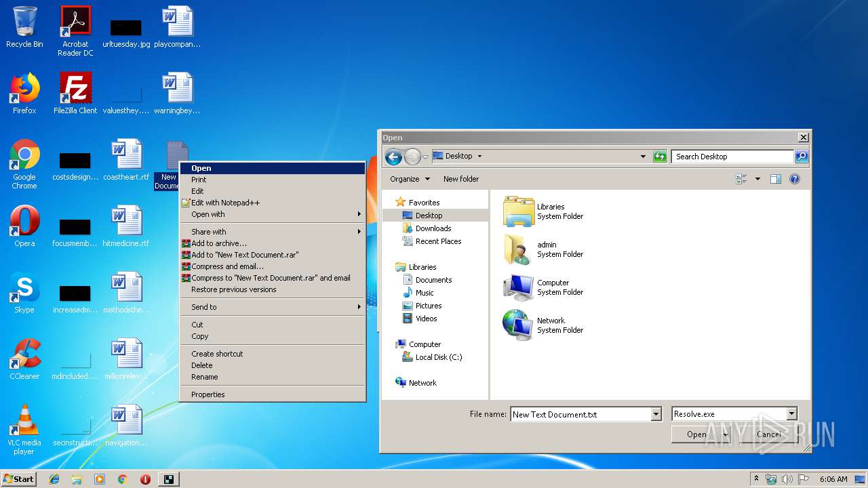Expand the File name combo box dropdown
The height and width of the screenshot is (488, 868).
pos(656,414)
